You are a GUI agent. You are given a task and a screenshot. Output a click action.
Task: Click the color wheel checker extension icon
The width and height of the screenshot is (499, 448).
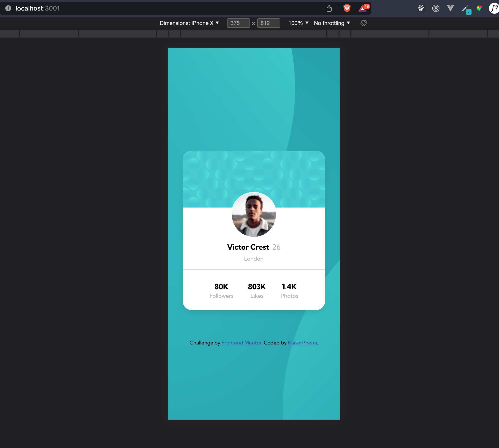(x=480, y=8)
